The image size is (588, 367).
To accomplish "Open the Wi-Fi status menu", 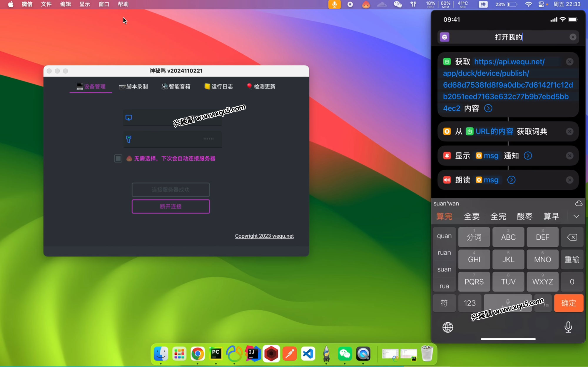I will [529, 4].
